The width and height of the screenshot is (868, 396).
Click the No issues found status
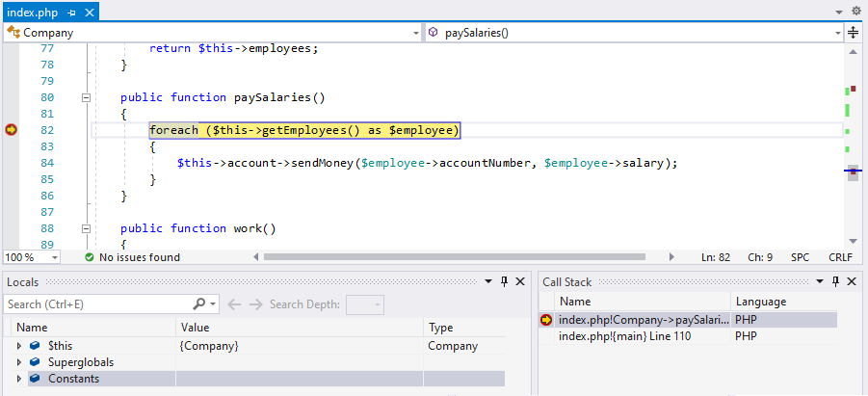pyautogui.click(x=132, y=257)
